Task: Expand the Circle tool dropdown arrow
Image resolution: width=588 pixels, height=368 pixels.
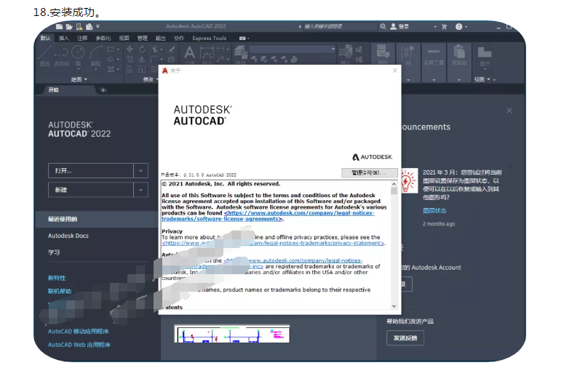Action: click(x=78, y=69)
